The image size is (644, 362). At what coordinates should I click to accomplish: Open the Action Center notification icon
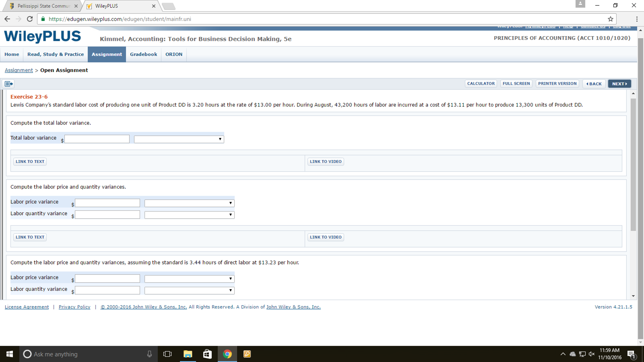632,354
